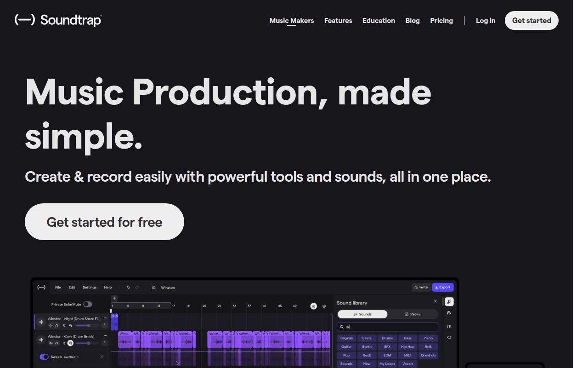Click the Soundtrap studio logo icon beside File
The width and height of the screenshot is (588, 368).
coord(41,287)
